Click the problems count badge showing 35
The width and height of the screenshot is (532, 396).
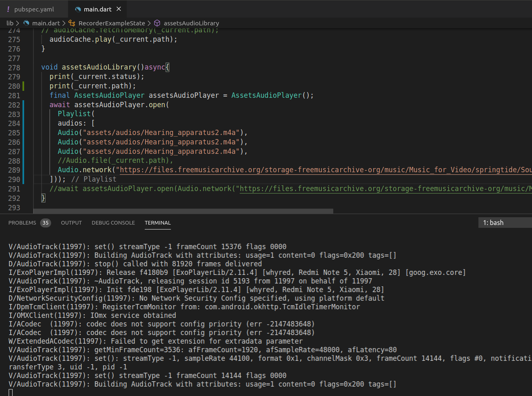tap(45, 223)
